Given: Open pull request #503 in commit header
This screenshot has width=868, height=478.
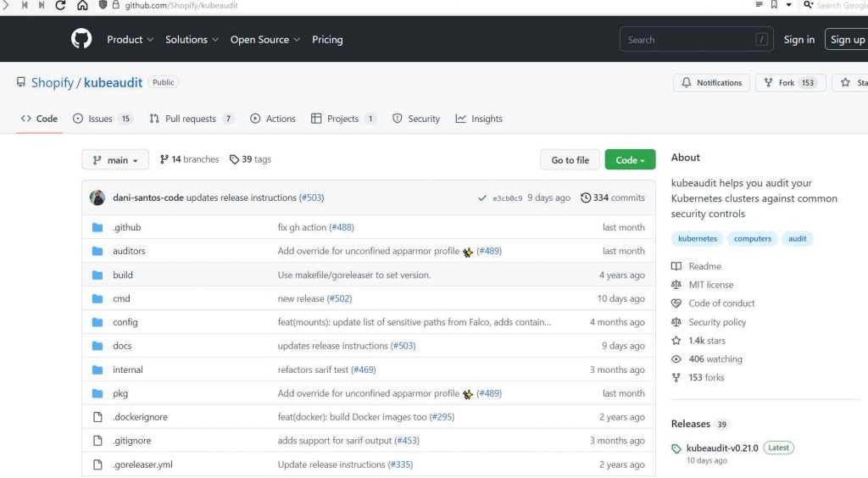Looking at the screenshot, I should (x=312, y=197).
